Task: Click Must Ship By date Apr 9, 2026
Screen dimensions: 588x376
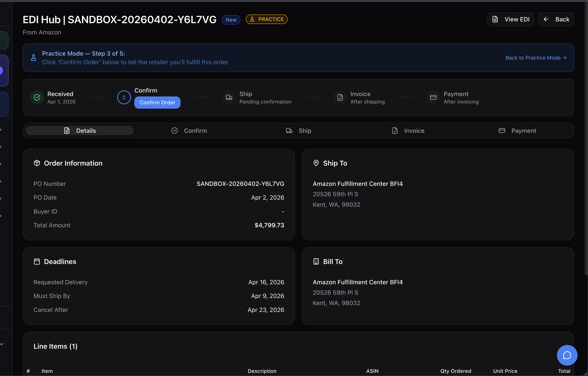Action: (268, 296)
